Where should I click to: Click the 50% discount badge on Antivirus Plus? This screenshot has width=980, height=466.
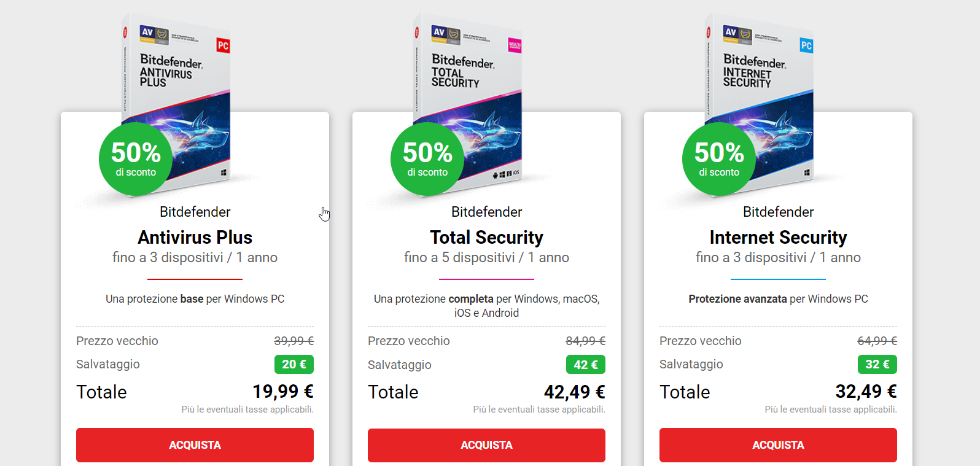click(x=136, y=159)
